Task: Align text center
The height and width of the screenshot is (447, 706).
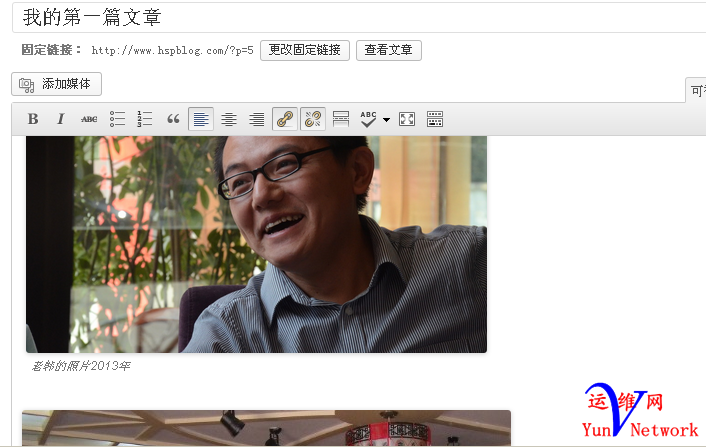Action: pyautogui.click(x=229, y=119)
